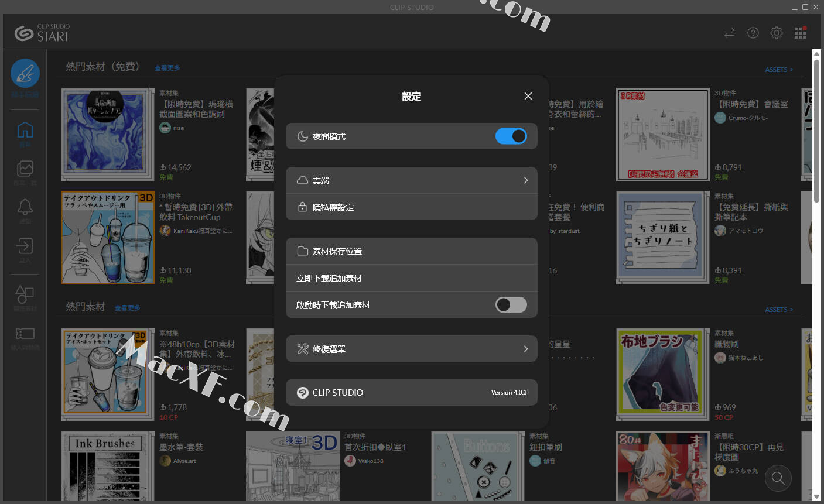Click the scrollbar down arrow

[x=816, y=496]
